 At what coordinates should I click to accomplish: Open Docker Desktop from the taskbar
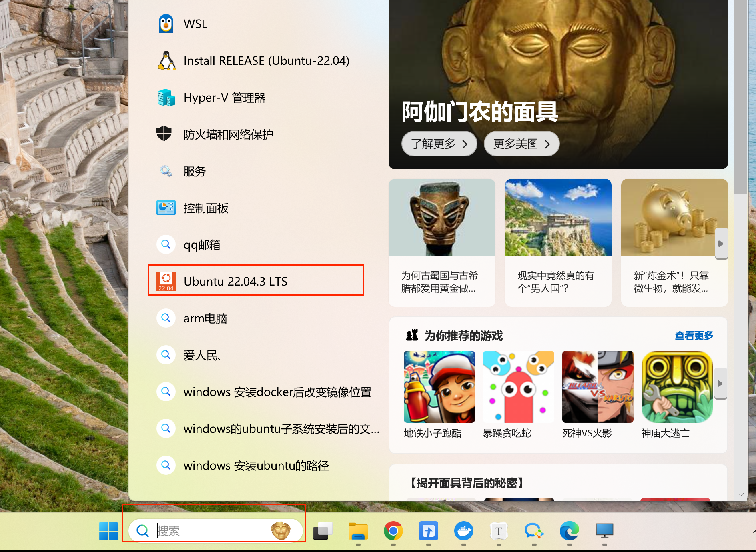pyautogui.click(x=464, y=531)
